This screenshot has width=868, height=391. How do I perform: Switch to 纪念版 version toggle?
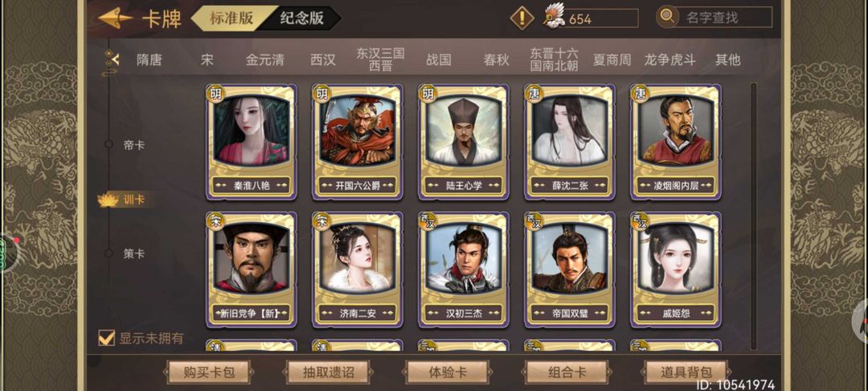pos(301,18)
